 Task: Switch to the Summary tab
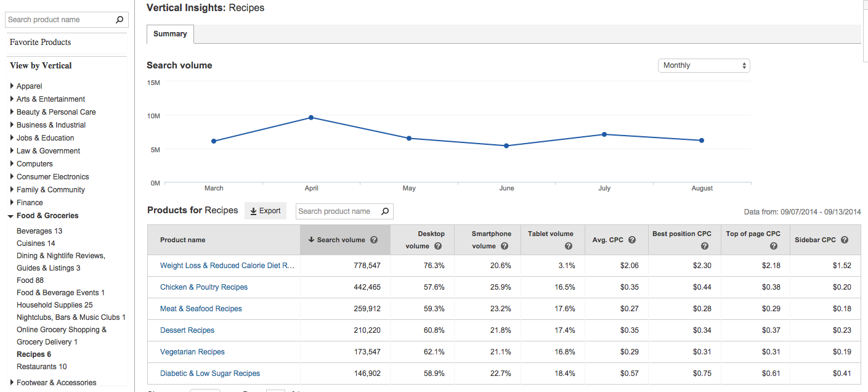pos(170,34)
